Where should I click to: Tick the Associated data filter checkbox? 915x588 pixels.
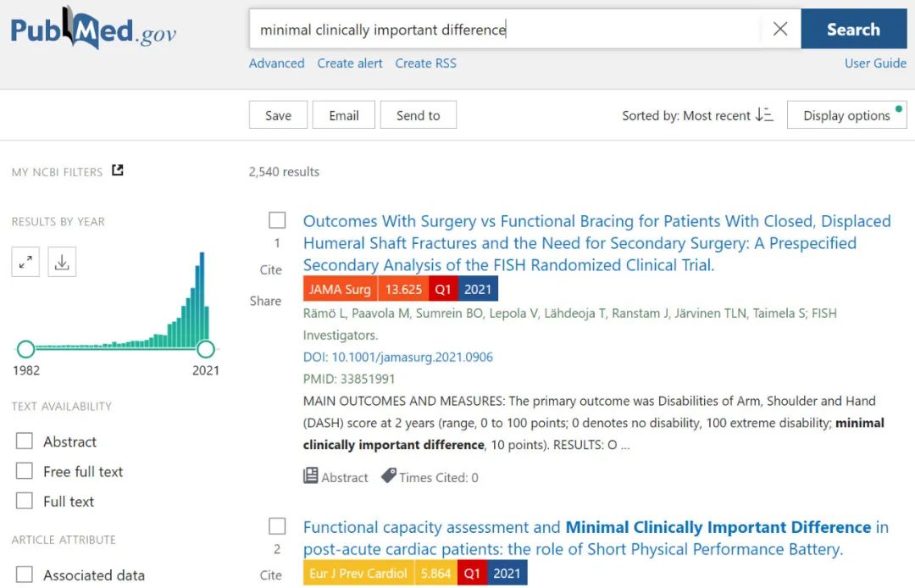click(x=25, y=574)
